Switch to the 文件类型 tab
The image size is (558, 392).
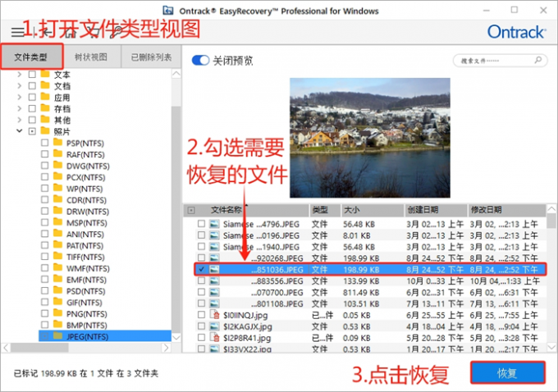[30, 57]
